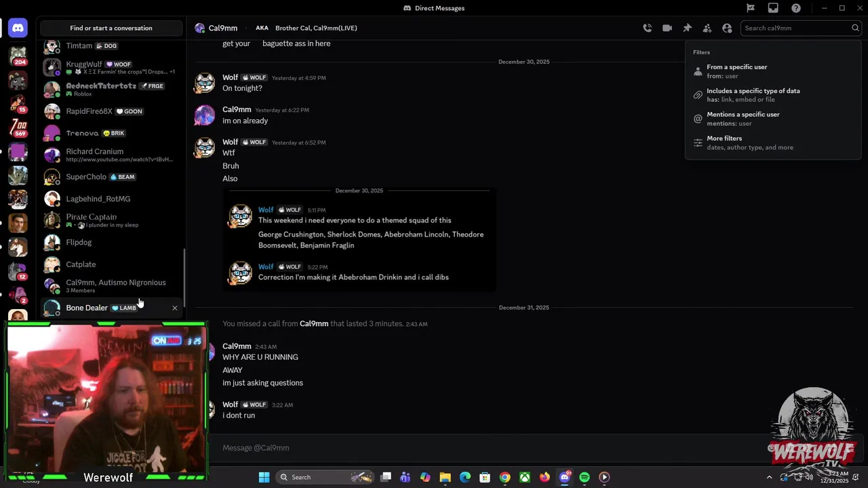Open DM with Catplate

click(x=111, y=264)
